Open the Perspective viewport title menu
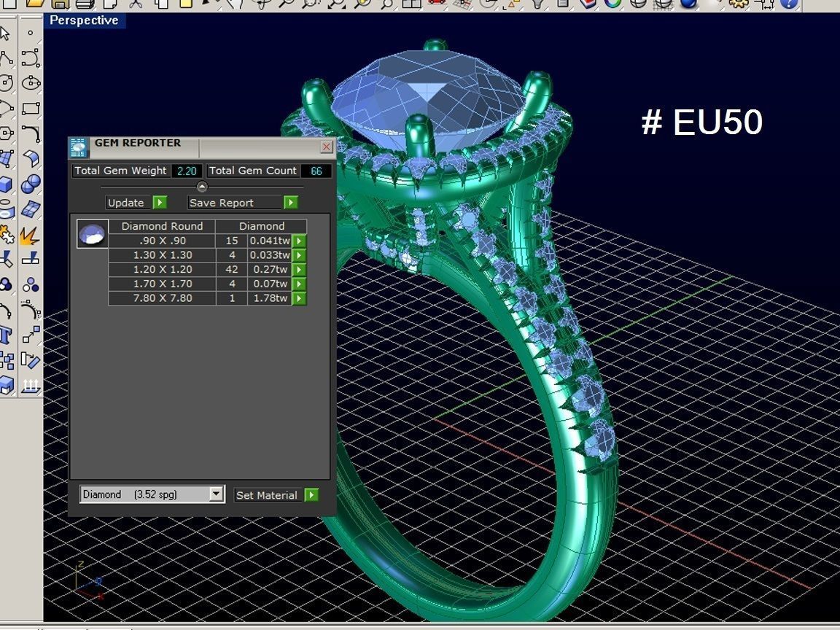840x630 pixels. 84,20
